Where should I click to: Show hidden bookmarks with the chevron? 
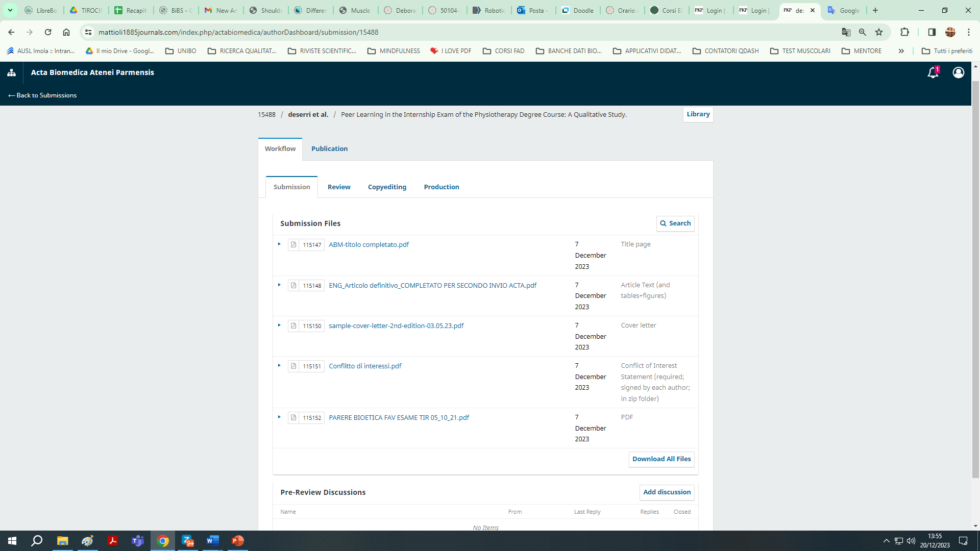[901, 51]
